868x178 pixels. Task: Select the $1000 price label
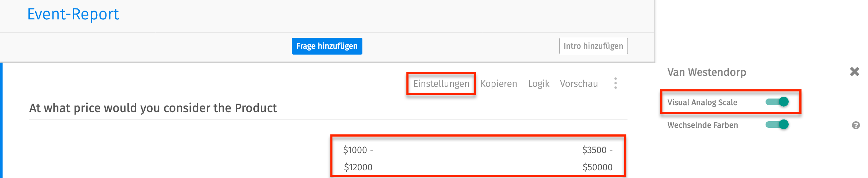click(x=355, y=150)
